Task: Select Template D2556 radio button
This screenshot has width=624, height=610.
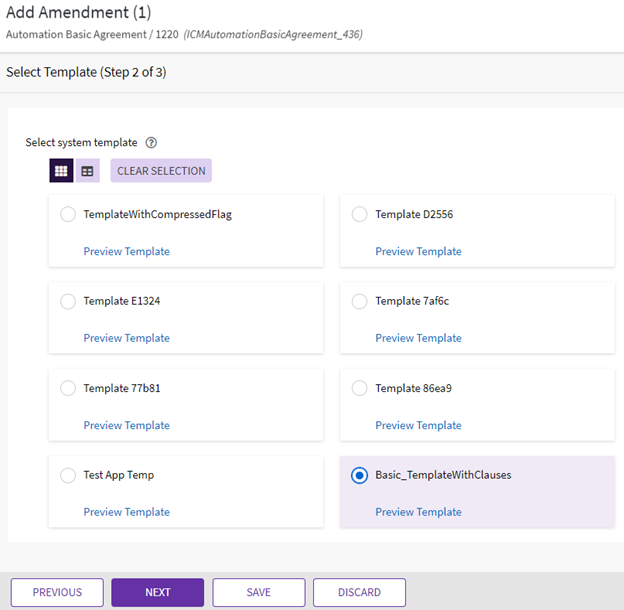Action: point(360,214)
